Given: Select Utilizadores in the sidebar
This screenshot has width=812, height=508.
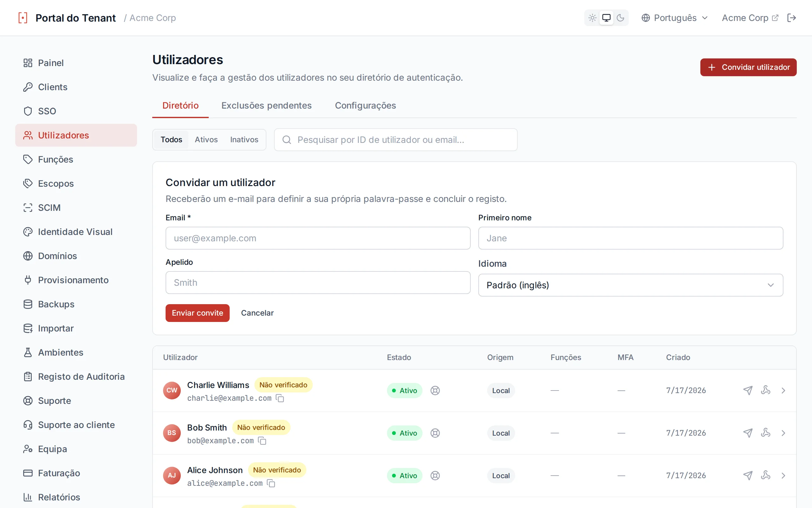Looking at the screenshot, I should (x=76, y=135).
